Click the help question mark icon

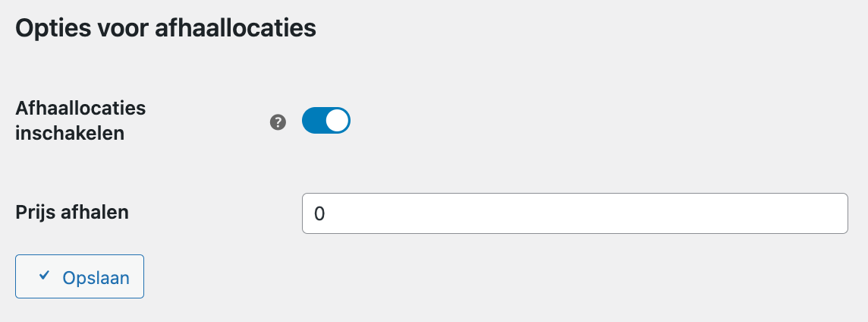pyautogui.click(x=278, y=122)
